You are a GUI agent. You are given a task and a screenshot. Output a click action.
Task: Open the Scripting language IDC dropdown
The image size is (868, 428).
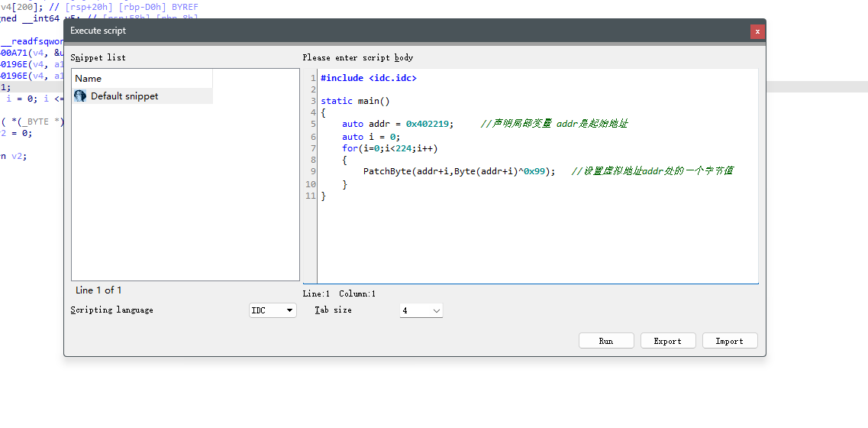pos(273,310)
